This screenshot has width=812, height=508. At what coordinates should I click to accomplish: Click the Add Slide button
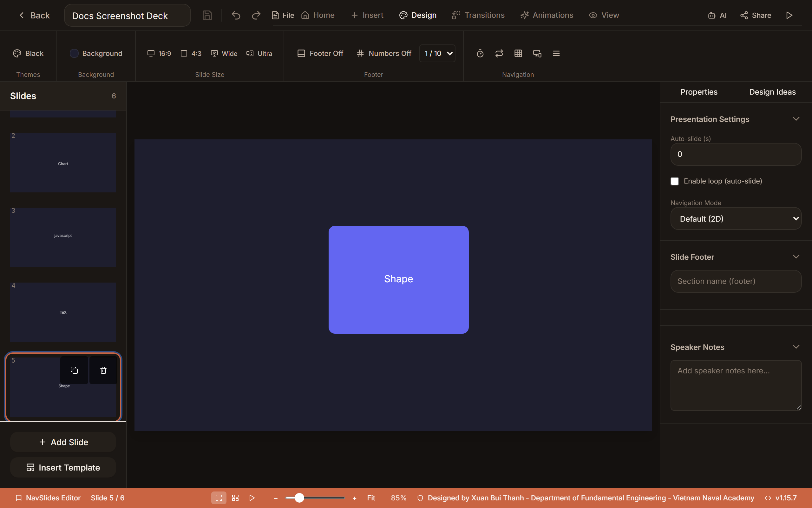[63, 442]
